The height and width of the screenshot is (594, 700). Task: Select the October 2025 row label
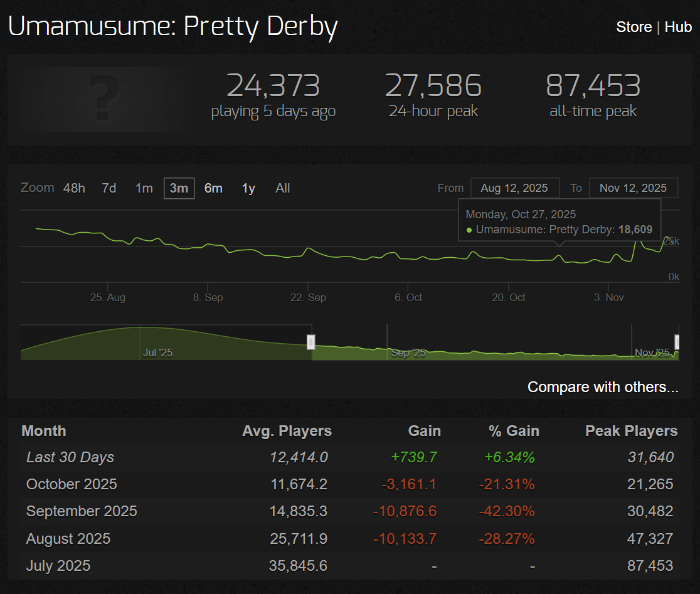(x=72, y=484)
